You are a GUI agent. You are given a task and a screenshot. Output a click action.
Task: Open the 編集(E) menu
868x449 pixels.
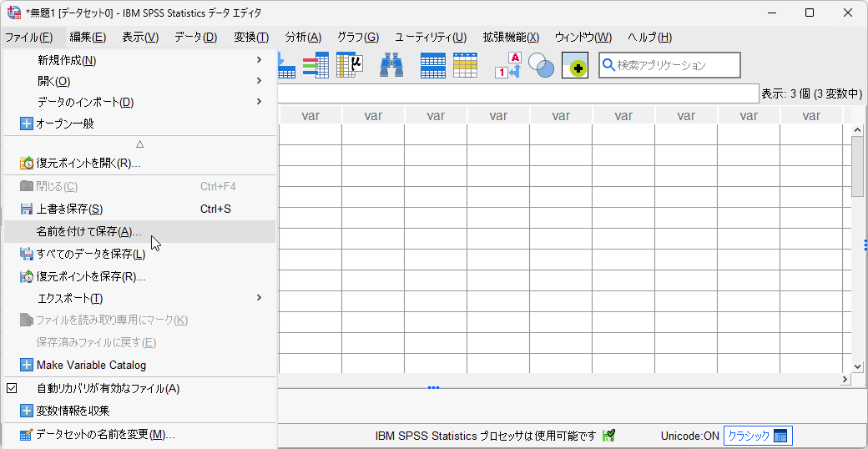coord(88,38)
